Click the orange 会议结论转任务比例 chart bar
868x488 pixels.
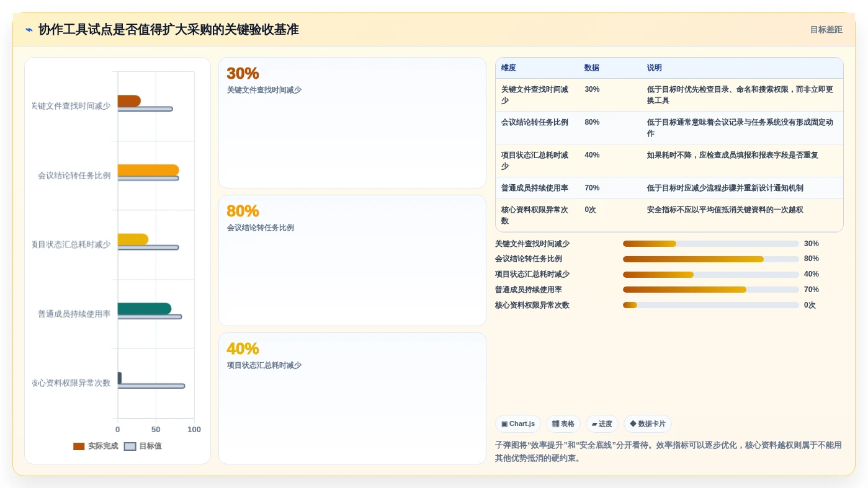[x=148, y=170]
